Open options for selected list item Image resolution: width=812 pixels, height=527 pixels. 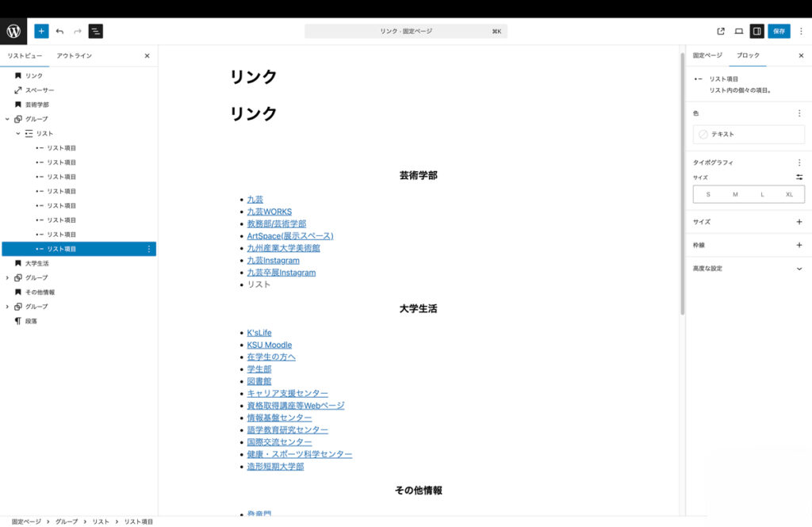[148, 249]
